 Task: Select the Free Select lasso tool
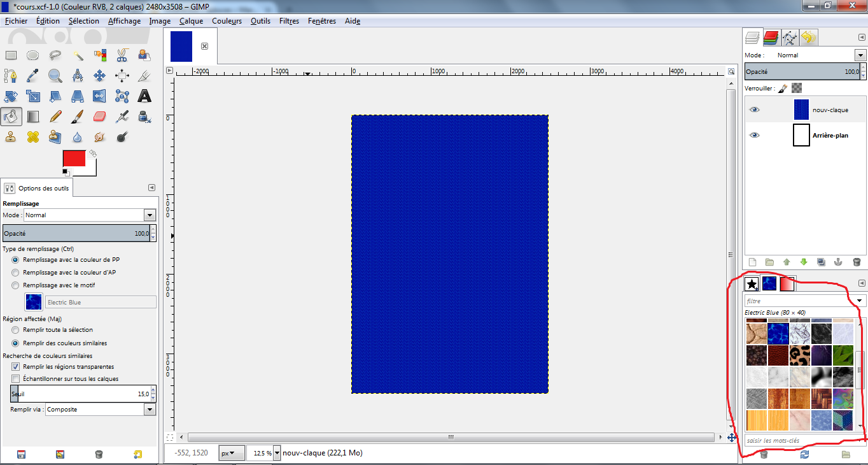click(55, 55)
